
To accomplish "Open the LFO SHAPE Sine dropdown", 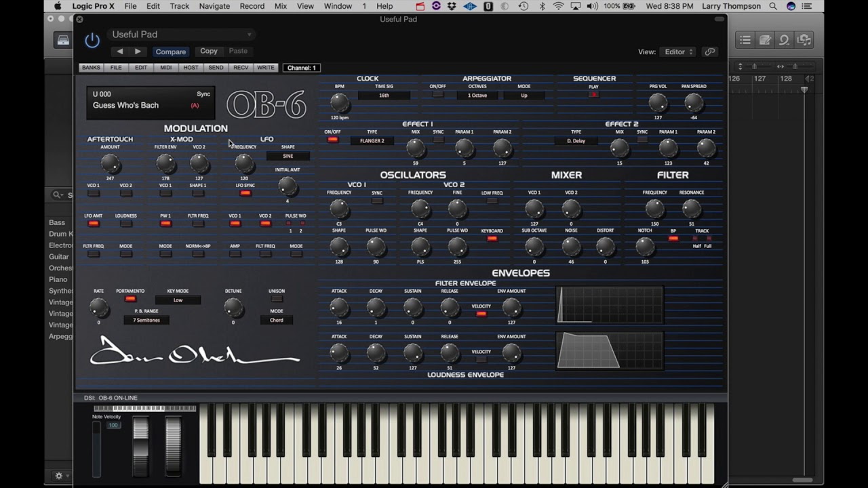I will 288,156.
